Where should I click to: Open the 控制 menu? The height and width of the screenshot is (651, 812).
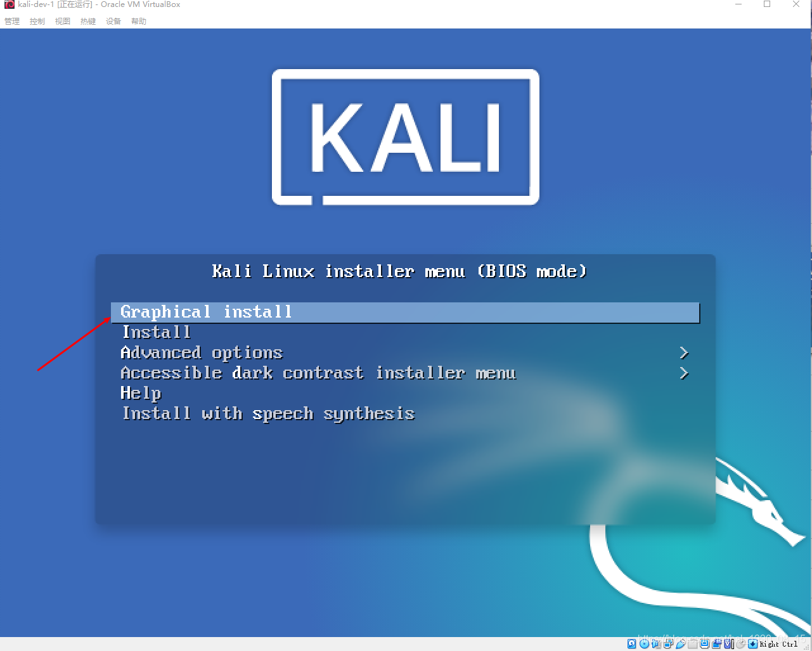click(37, 21)
